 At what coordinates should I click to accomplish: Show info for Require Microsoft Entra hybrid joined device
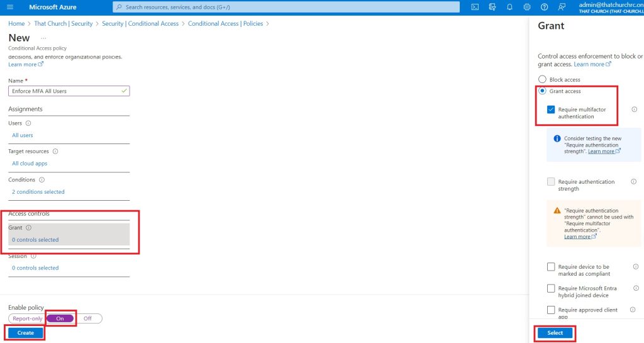click(x=636, y=288)
